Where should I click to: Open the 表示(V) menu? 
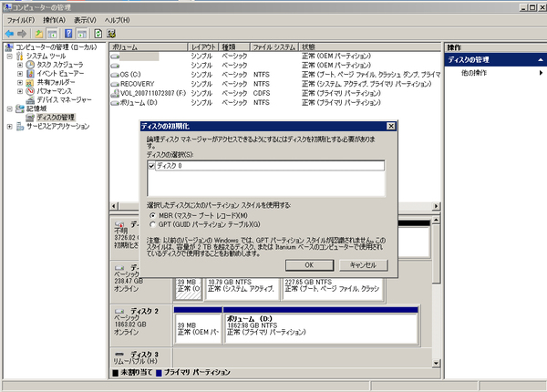pos(85,20)
